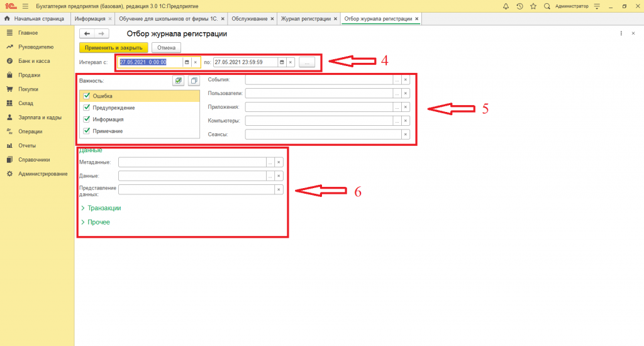Screen dimensions: 644x346
Task: Open the history clock icon
Action: click(519, 6)
